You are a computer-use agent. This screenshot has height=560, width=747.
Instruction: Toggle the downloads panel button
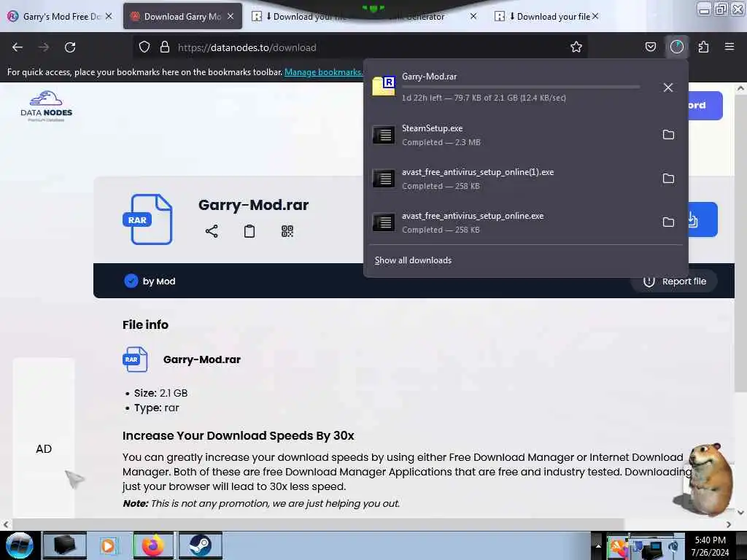(676, 47)
